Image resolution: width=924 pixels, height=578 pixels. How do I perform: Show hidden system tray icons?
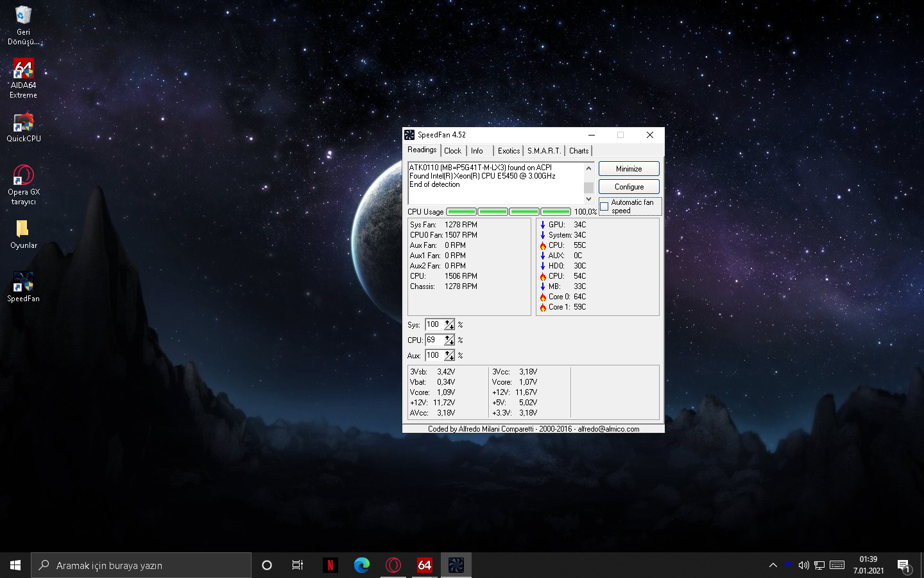coord(773,565)
